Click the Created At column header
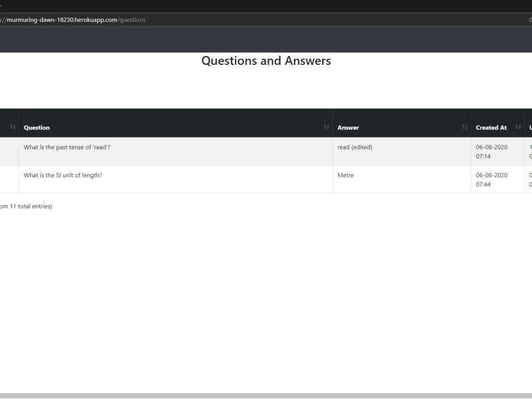Image resolution: width=532 pixels, height=399 pixels. coord(491,127)
